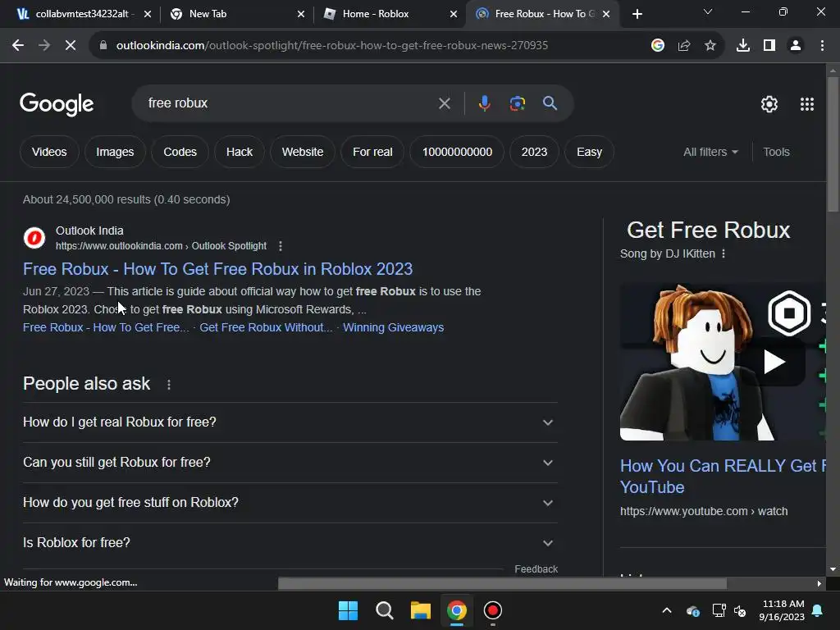Screen dimensions: 840x630
Task: Clear the search box with the X
Action: point(444,103)
